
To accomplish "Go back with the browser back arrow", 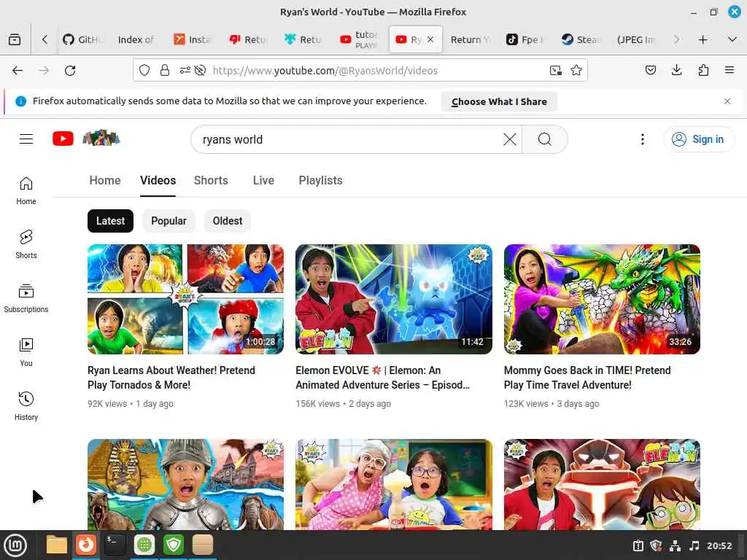I will click(x=18, y=71).
